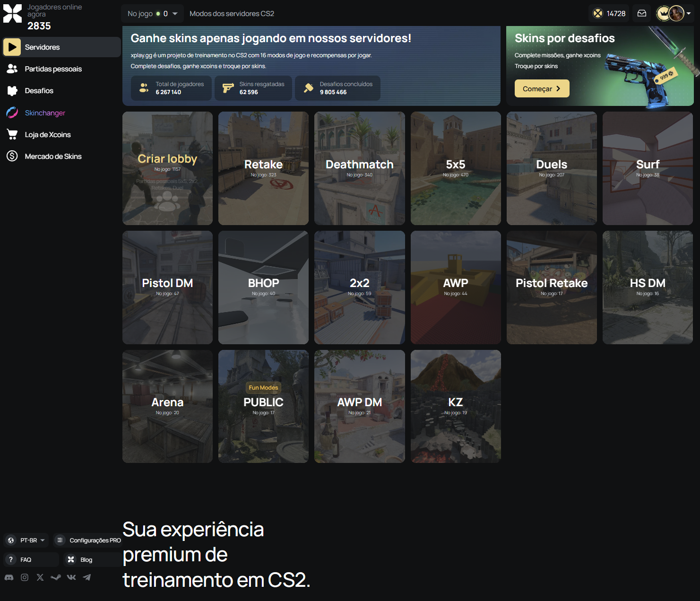Go to Desafios in the sidebar
Screen dimensions: 700x601
(x=39, y=91)
